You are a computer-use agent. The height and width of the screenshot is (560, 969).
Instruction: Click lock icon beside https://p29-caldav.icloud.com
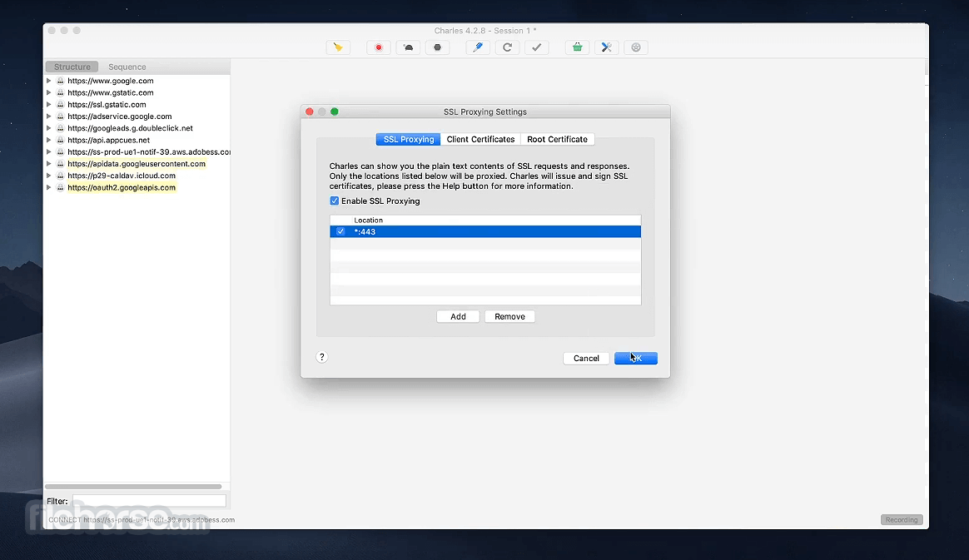point(61,176)
